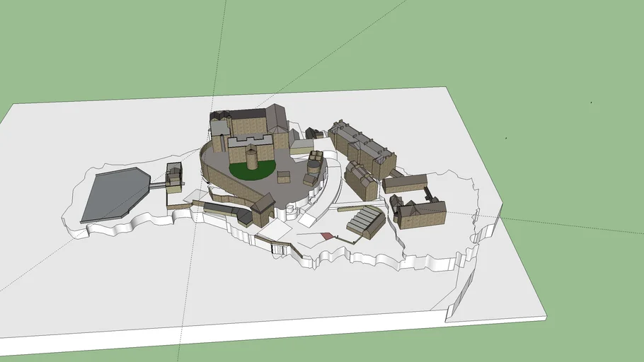This screenshot has width=644, height=362.
Task: Select the large gray polygonal esplanade surface
Action: (x=115, y=195)
